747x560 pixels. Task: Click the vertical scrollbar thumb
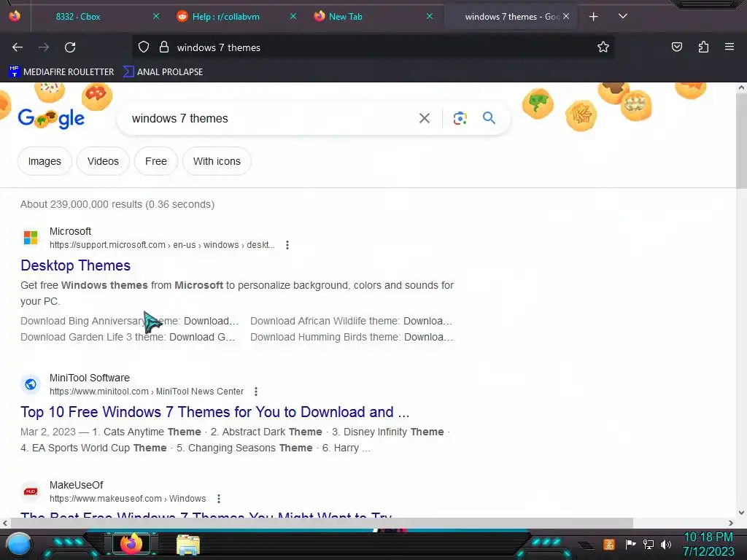(741, 141)
